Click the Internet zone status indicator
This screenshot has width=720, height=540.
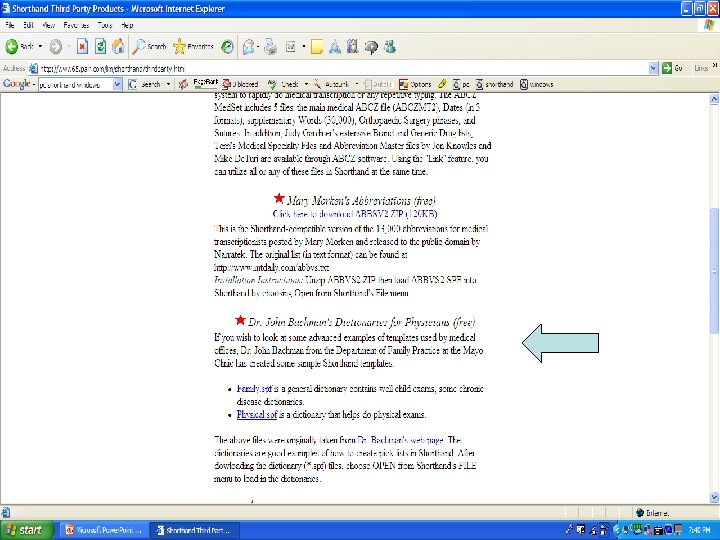(653, 512)
